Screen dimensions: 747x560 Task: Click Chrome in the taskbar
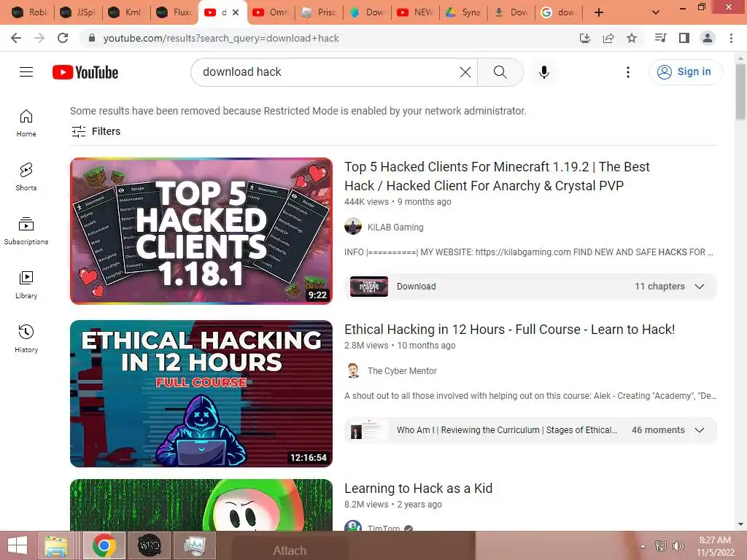[x=104, y=545]
